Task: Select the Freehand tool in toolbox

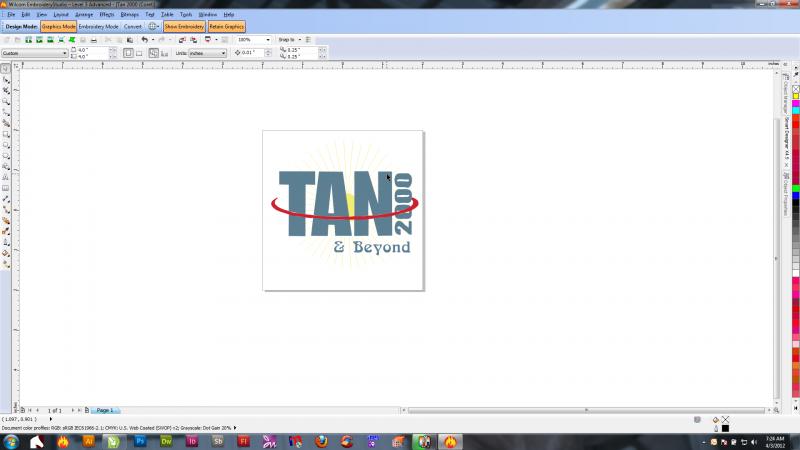Action: (6, 112)
